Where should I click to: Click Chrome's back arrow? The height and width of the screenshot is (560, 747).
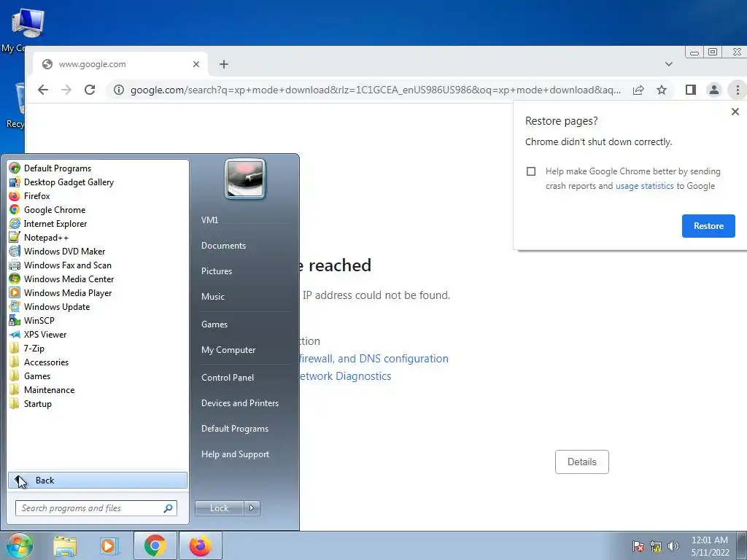click(x=43, y=90)
